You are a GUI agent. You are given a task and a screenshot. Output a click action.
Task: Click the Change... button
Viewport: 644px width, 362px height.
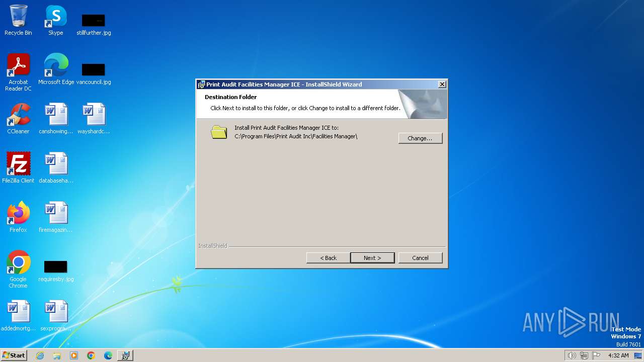pyautogui.click(x=420, y=138)
